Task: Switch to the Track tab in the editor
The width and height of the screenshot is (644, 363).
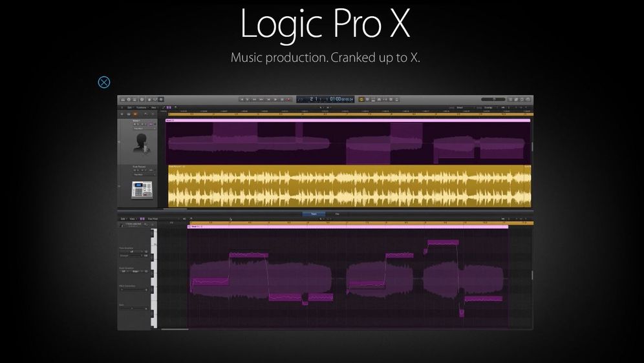Action: (x=314, y=214)
